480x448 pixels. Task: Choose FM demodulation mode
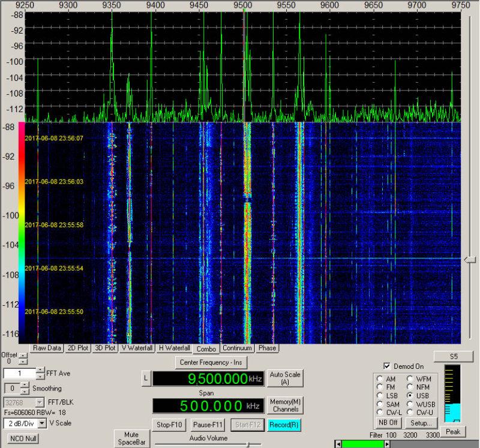click(380, 387)
